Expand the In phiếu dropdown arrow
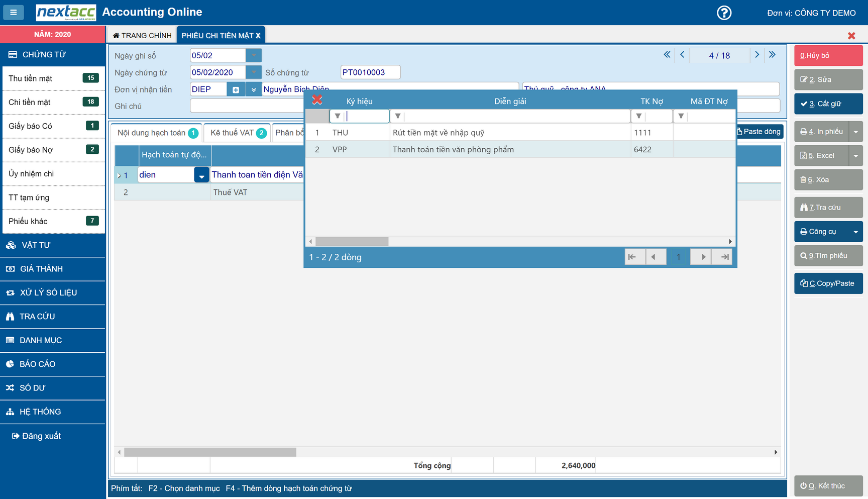 pos(855,132)
